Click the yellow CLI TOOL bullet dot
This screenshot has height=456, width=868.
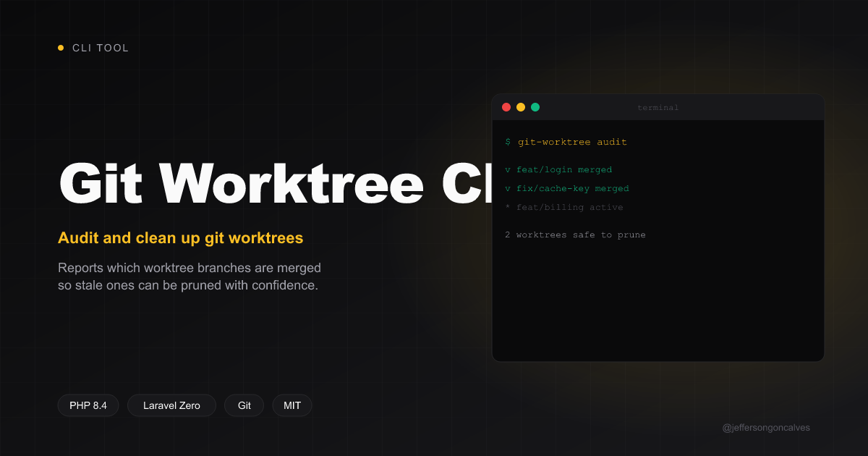pos(61,48)
